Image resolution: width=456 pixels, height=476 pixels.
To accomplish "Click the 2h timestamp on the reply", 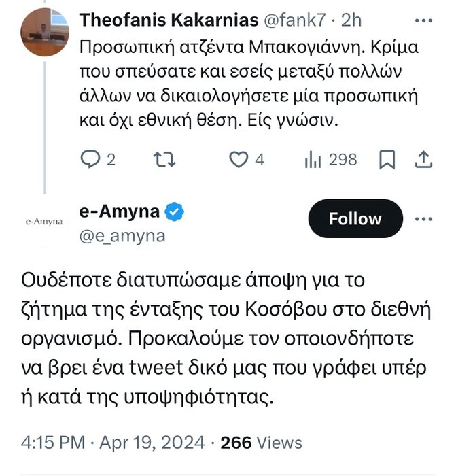I will click(x=352, y=20).
